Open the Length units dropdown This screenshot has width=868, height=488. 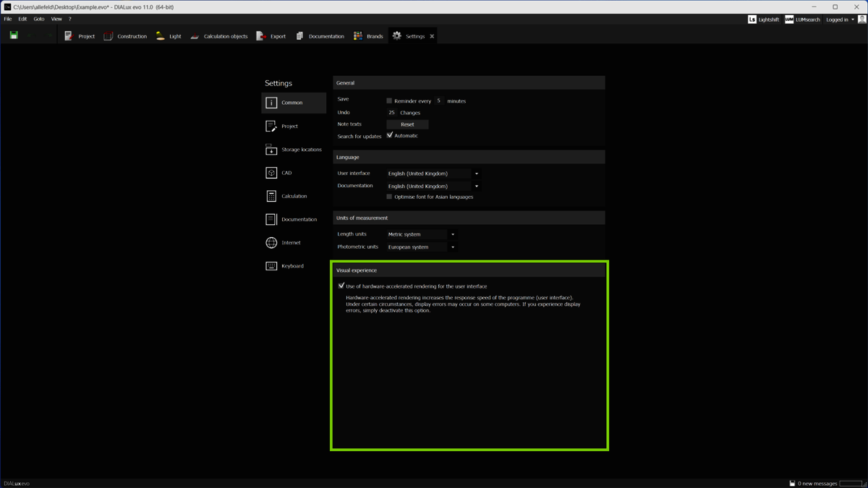point(421,234)
